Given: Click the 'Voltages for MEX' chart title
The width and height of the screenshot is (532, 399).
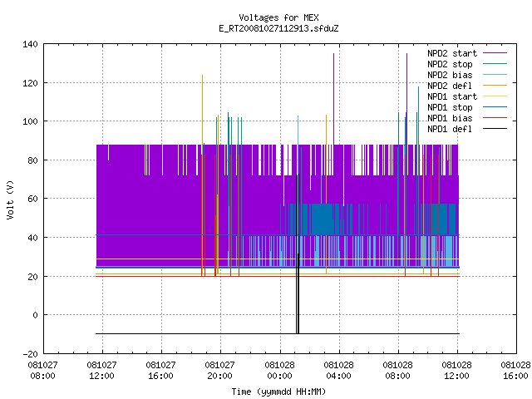Looking at the screenshot, I should click(x=278, y=17).
